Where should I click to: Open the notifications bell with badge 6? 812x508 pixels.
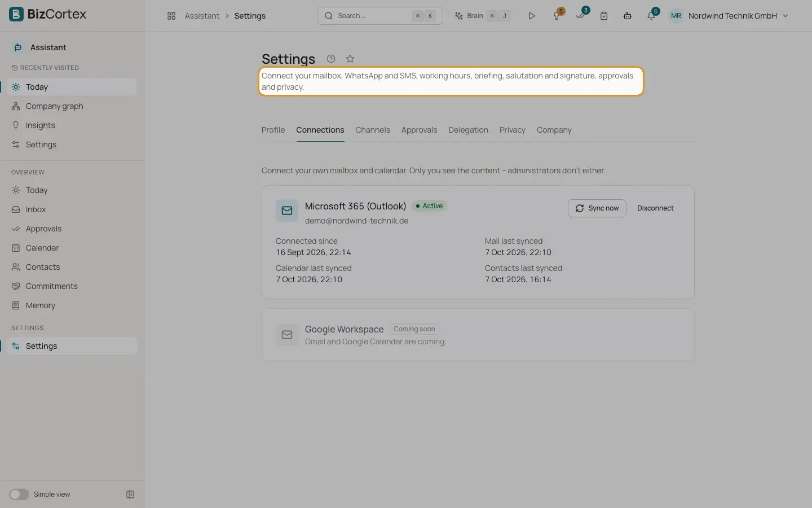[651, 16]
